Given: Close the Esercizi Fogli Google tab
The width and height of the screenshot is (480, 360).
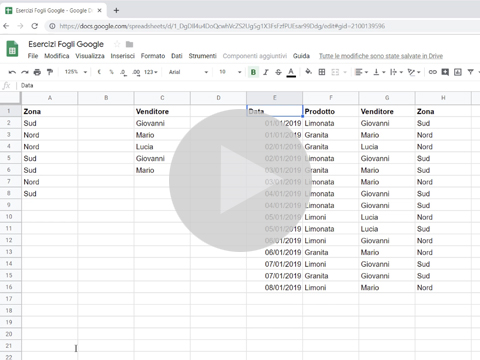Looking at the screenshot, I should coord(99,11).
